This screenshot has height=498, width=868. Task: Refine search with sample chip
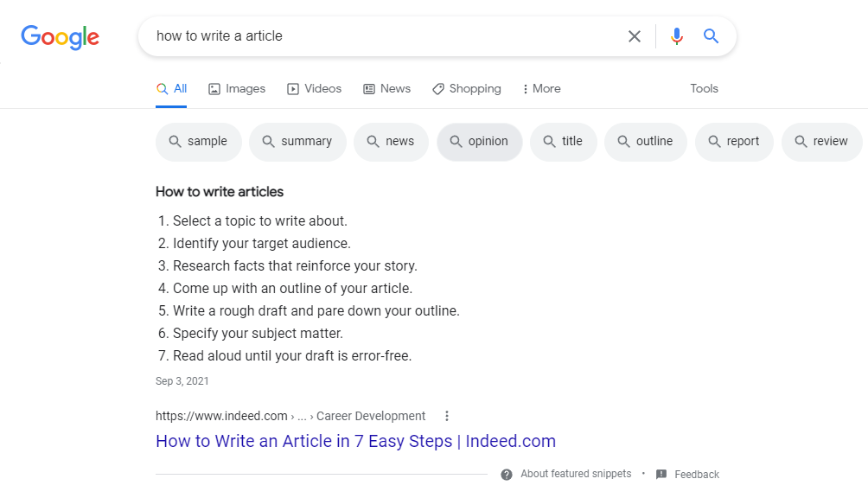[x=199, y=142]
